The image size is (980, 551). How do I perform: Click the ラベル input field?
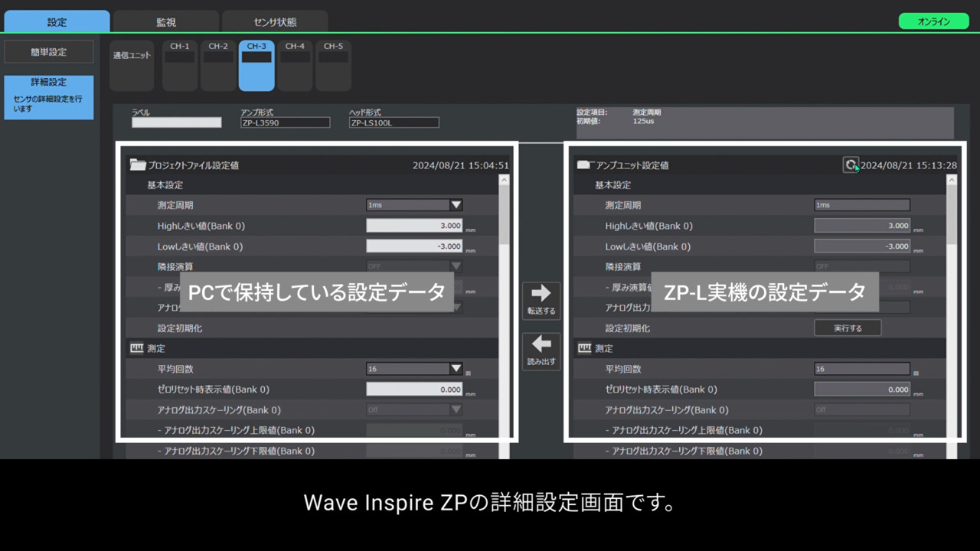[177, 122]
